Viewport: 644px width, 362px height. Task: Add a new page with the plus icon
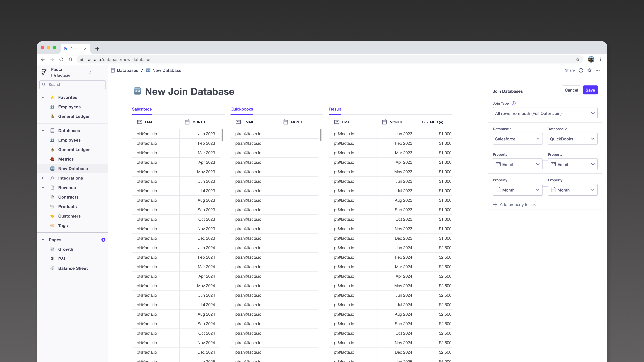tap(103, 240)
